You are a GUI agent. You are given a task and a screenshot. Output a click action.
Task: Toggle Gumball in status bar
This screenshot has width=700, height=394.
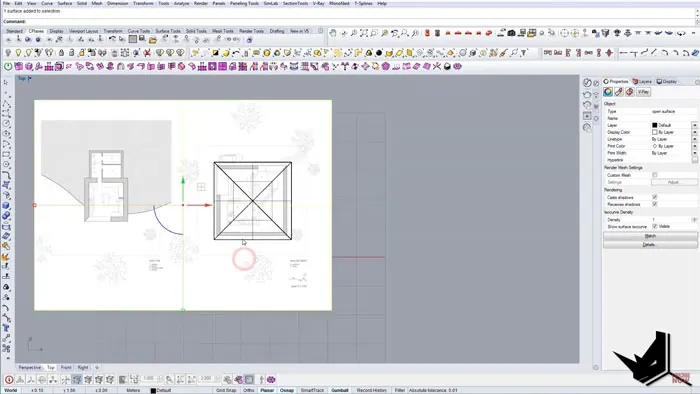pyautogui.click(x=340, y=390)
